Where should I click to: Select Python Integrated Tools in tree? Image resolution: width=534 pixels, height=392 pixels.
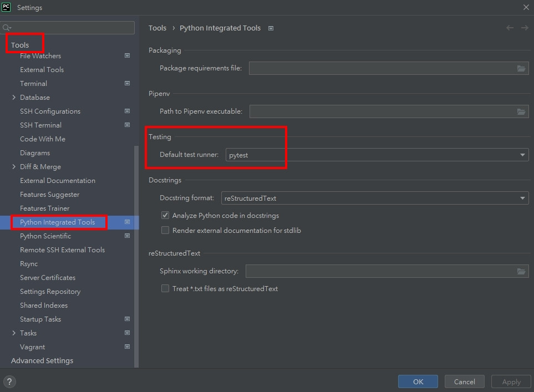pyautogui.click(x=57, y=222)
